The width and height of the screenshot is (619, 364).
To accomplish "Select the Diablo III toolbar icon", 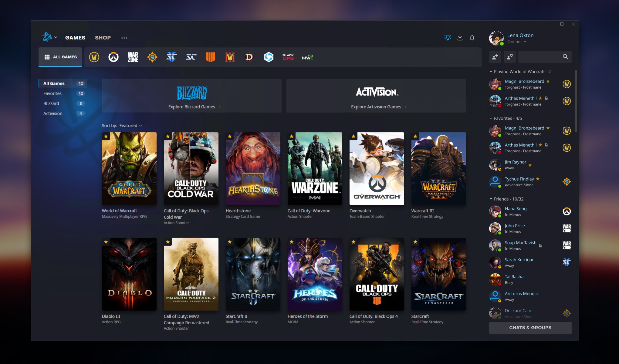I will 249,57.
